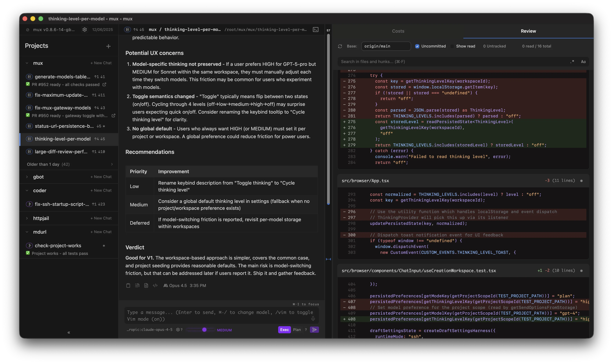
Task: Enable the Show read checkbox
Action: [452, 46]
